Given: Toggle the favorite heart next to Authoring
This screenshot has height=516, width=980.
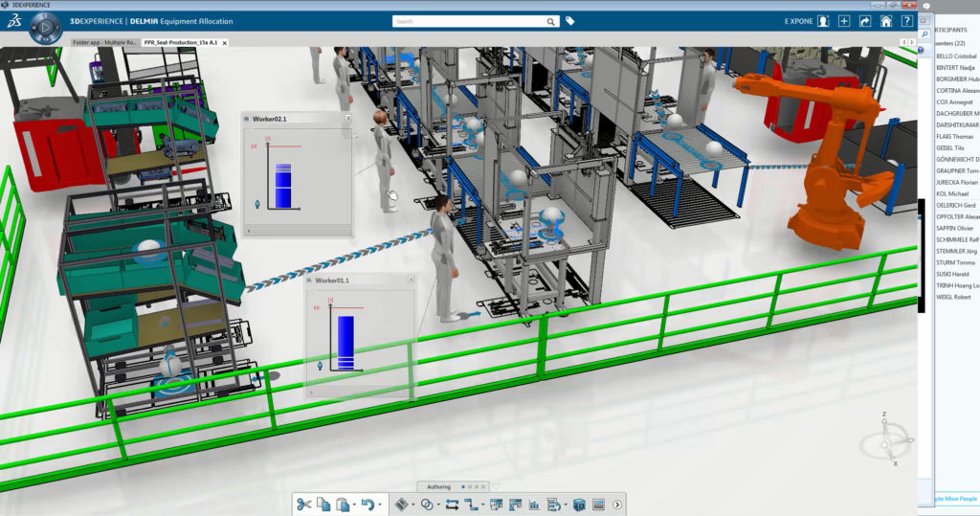Looking at the screenshot, I should [x=496, y=486].
